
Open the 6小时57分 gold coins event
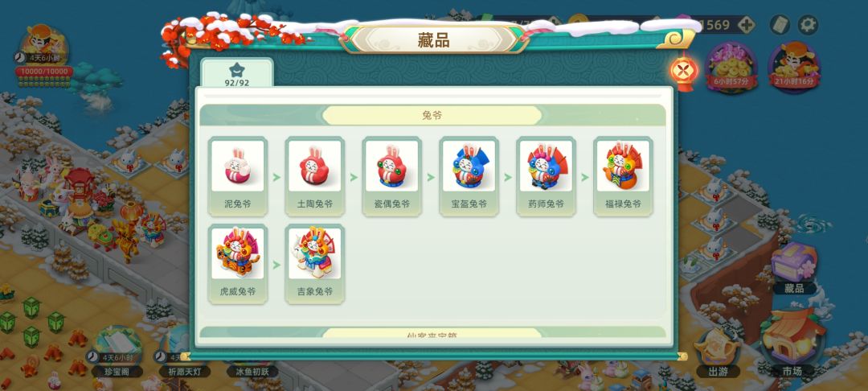click(x=731, y=67)
